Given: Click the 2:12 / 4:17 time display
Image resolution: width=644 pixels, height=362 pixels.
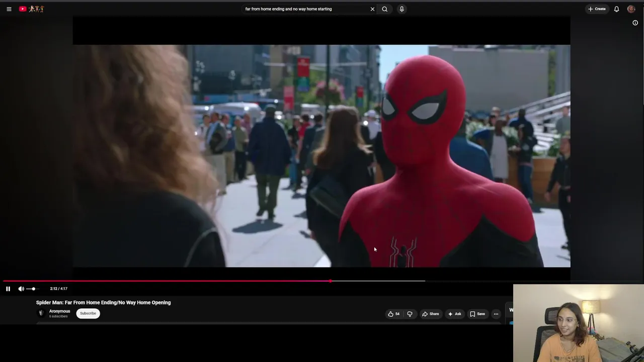Looking at the screenshot, I should point(58,289).
